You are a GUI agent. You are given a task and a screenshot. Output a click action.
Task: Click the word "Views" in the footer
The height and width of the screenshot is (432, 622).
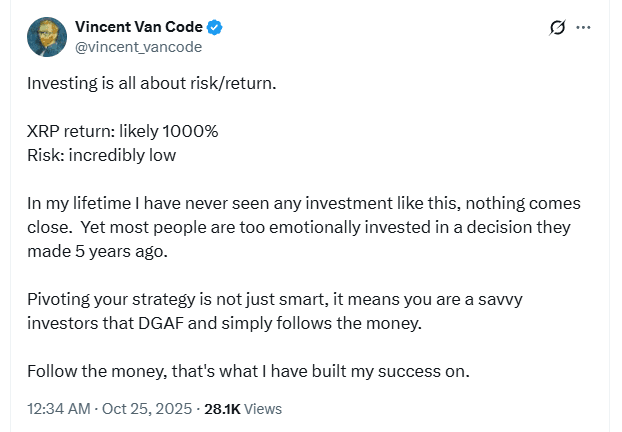pyautogui.click(x=263, y=408)
